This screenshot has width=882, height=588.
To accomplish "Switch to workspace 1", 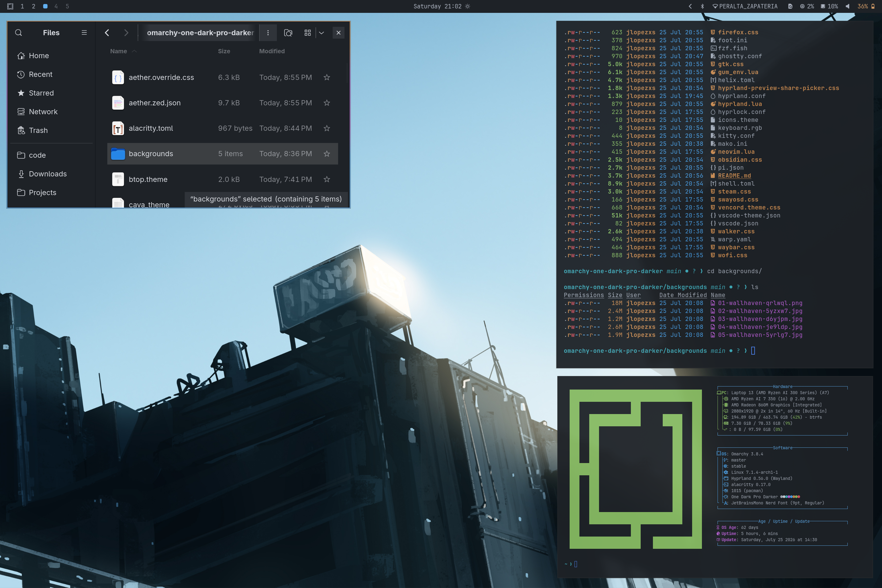I will [22, 6].
